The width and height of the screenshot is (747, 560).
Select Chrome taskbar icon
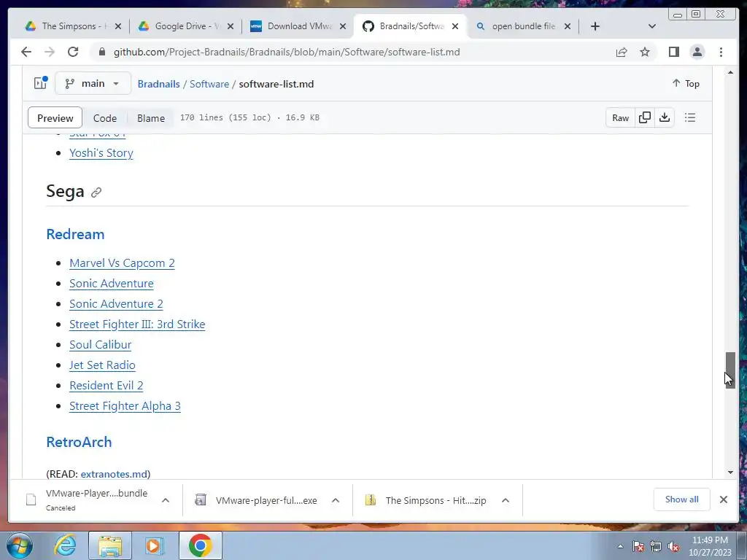click(201, 545)
